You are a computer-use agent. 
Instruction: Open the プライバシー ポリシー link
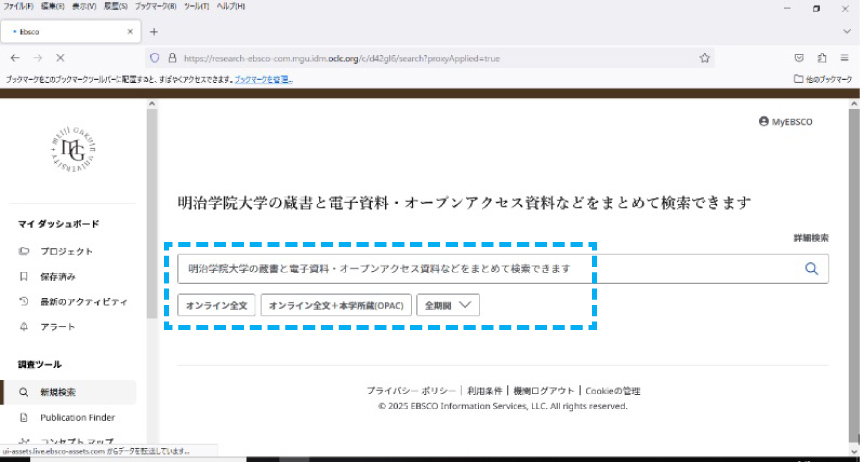[x=411, y=391]
